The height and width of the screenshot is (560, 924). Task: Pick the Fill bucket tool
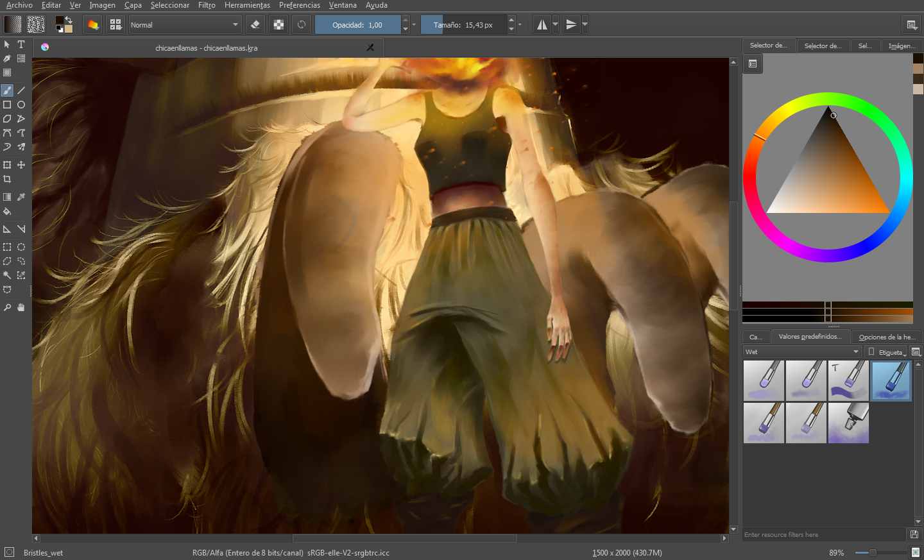[7, 211]
